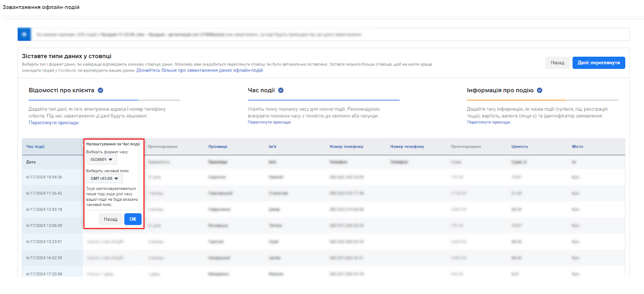The width and height of the screenshot is (644, 294).
Task: Click the checkmark badge next to Відомості про клієнта
Action: 101,90
